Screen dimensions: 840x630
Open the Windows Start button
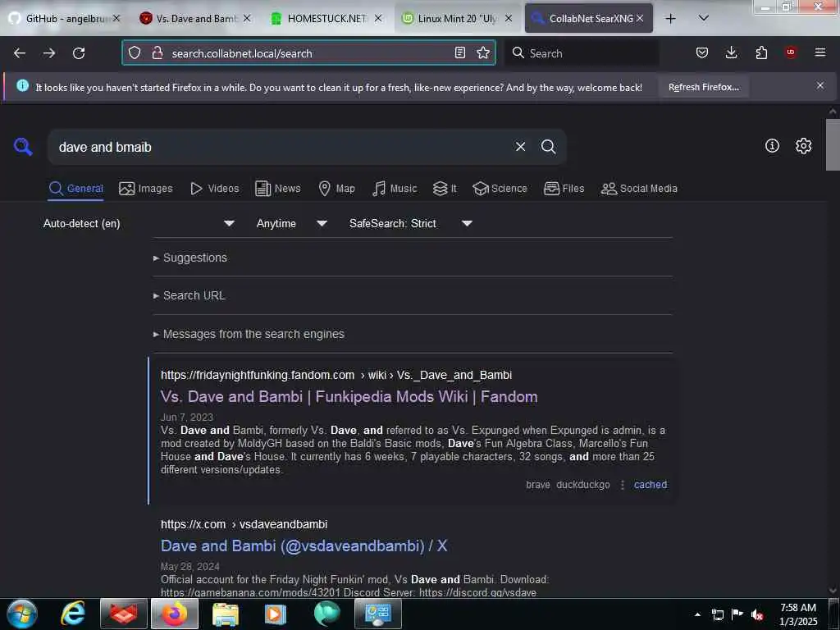[x=22, y=614]
